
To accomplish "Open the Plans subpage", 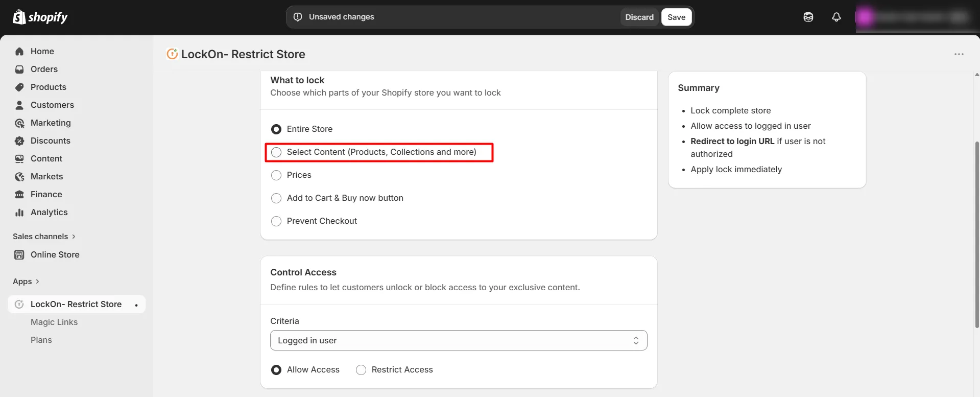I will [41, 340].
